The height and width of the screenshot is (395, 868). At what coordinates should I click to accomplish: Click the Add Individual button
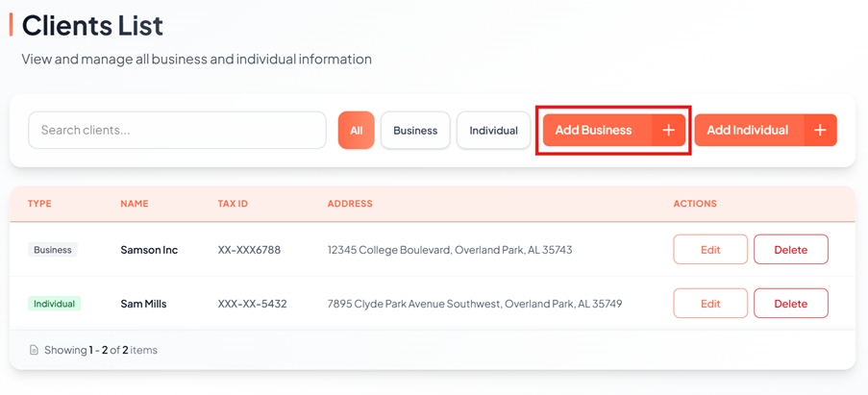point(748,131)
